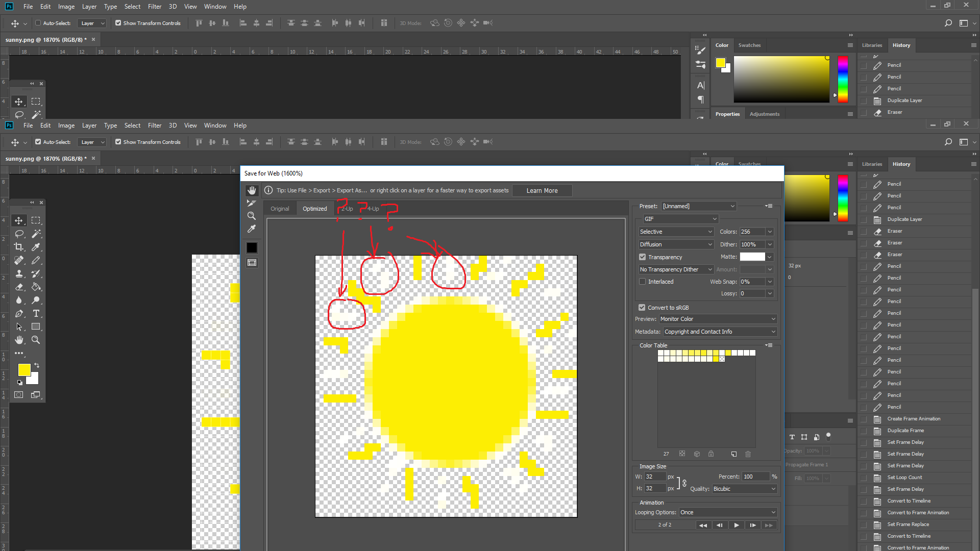Open the Preview Monitor Color dropdown
This screenshot has height=551, width=980.
tap(718, 319)
